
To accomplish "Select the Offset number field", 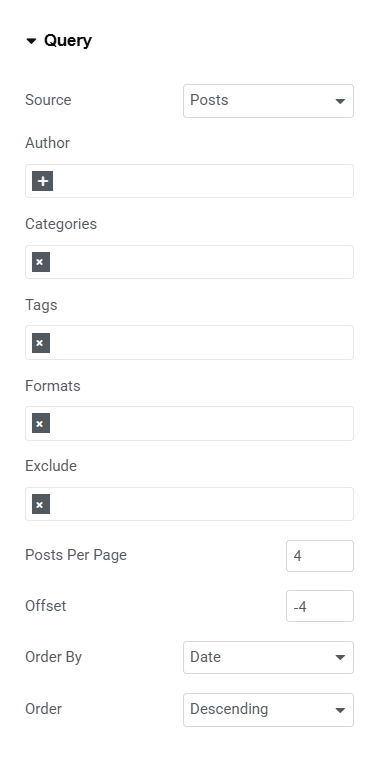I will [320, 606].
